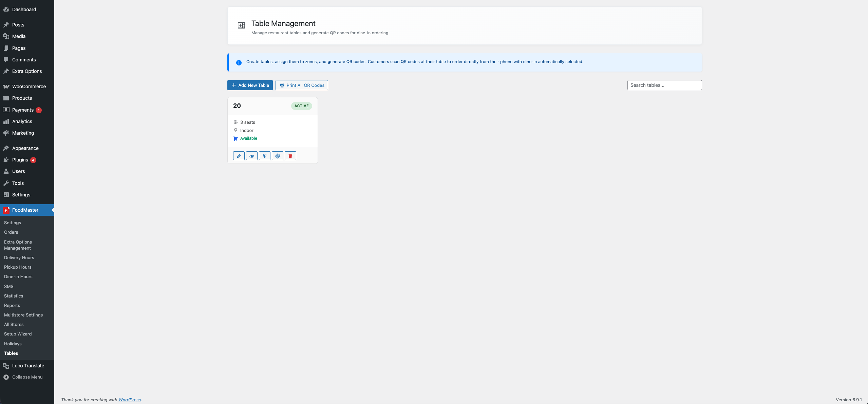Download the QR code for table 20
The width and height of the screenshot is (868, 404).
(x=264, y=156)
